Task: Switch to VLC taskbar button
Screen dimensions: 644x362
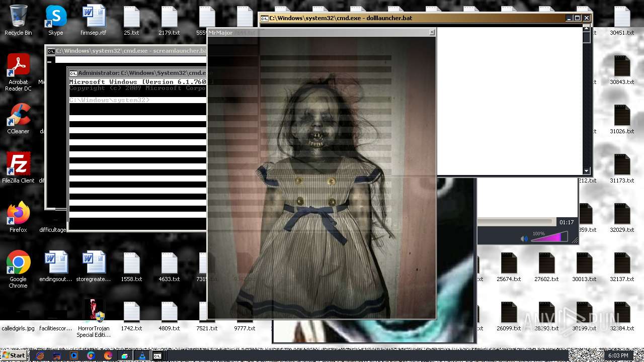Action: click(142, 355)
